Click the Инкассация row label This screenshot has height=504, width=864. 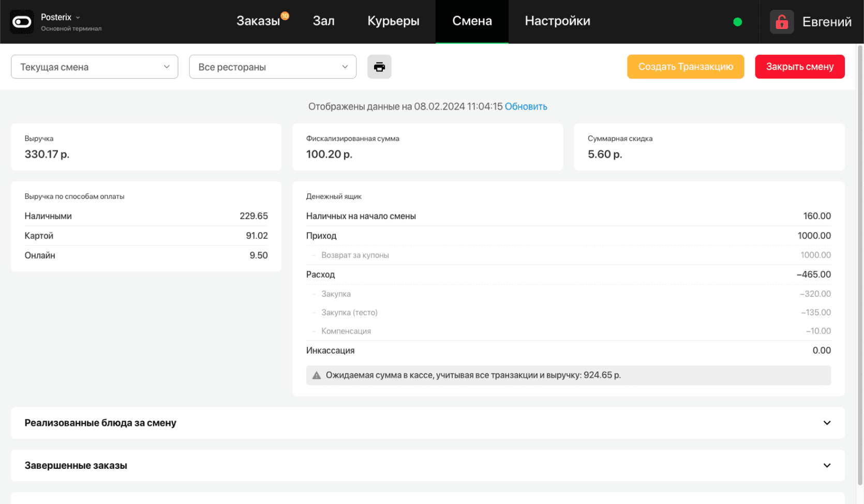click(330, 350)
